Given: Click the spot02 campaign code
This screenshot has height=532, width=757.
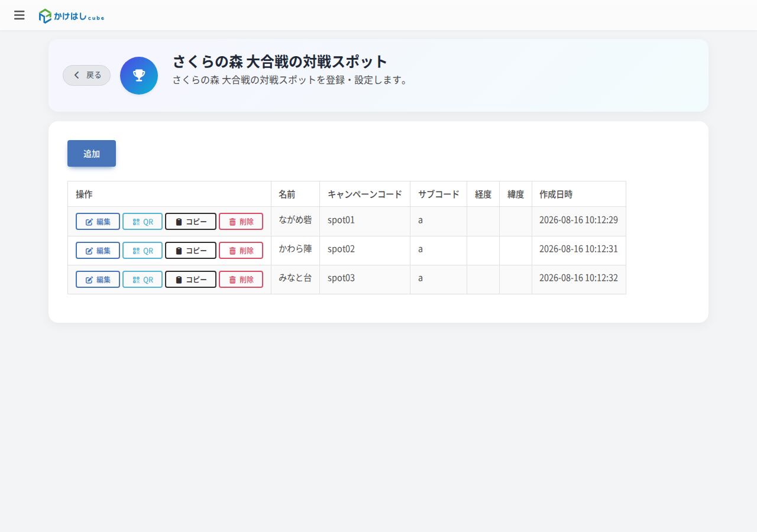Looking at the screenshot, I should [341, 249].
